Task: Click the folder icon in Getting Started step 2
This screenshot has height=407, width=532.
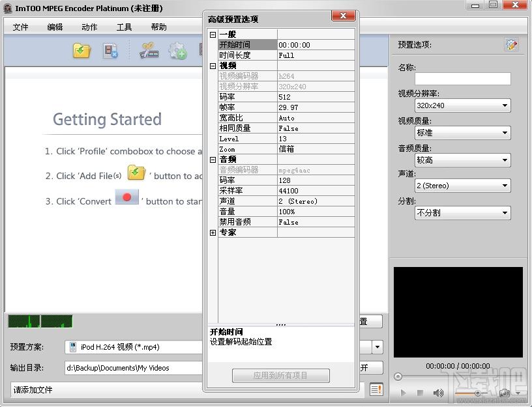Action: click(x=136, y=173)
